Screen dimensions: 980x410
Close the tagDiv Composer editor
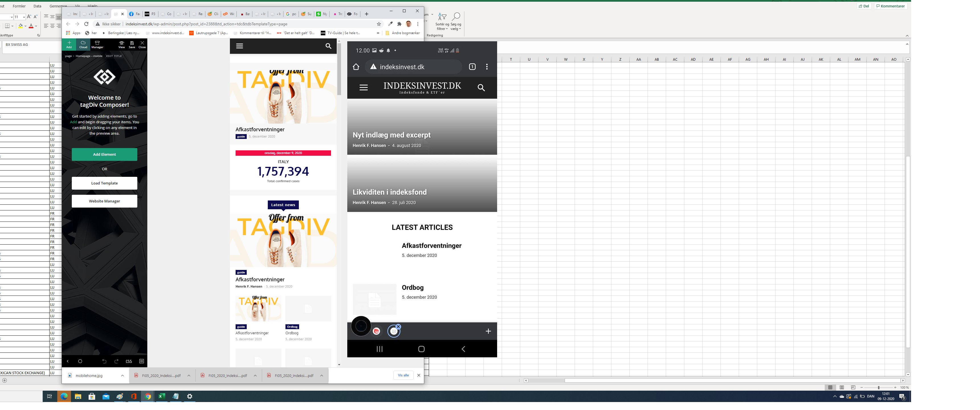coord(142,44)
